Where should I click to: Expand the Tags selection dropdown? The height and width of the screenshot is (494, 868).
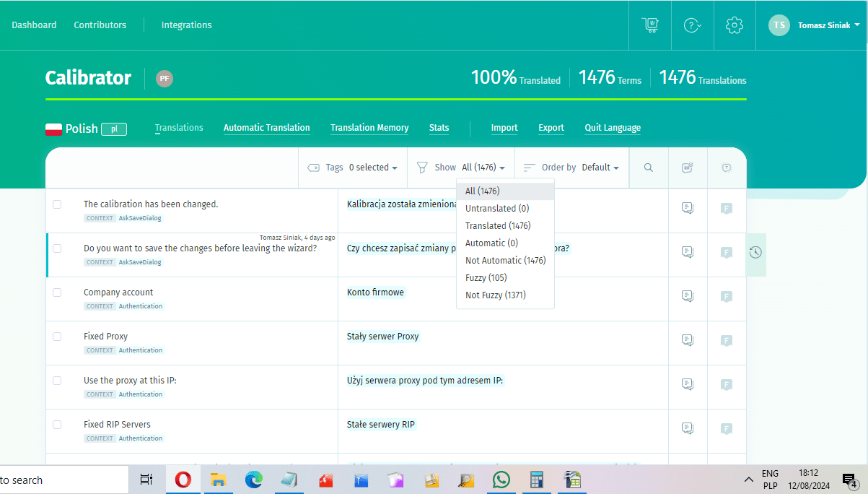(x=353, y=168)
